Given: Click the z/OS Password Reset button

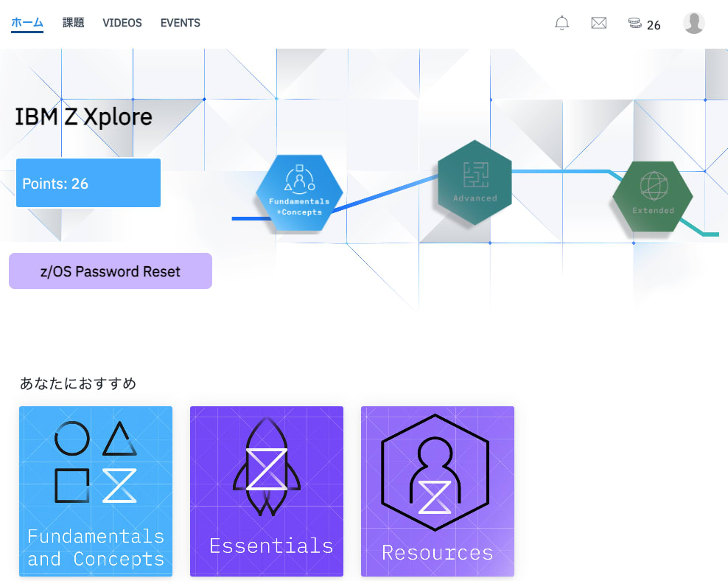Looking at the screenshot, I should click(x=110, y=271).
